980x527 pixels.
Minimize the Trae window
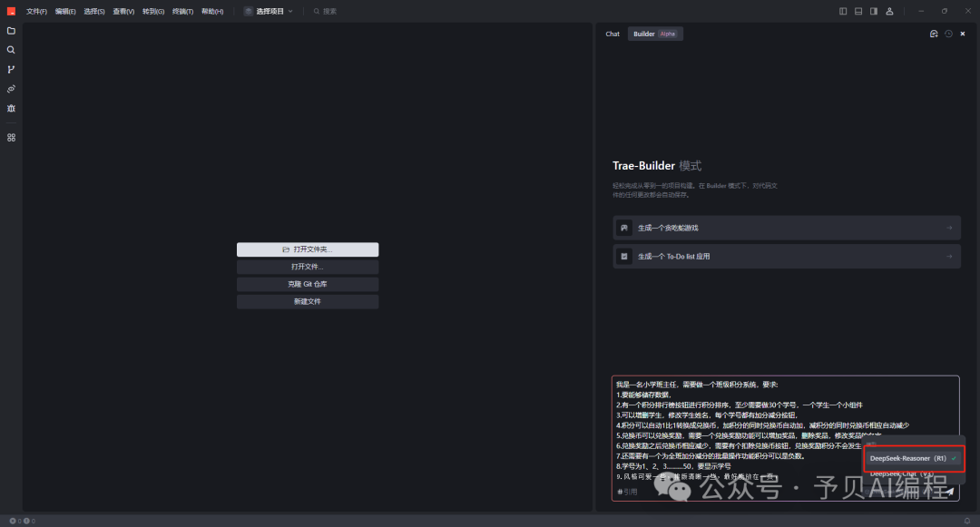coord(921,11)
